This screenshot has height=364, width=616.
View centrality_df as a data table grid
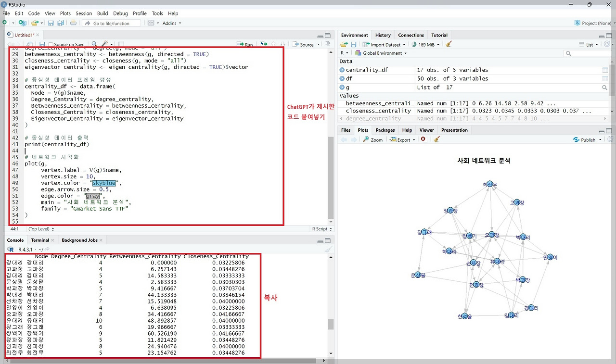[605, 70]
